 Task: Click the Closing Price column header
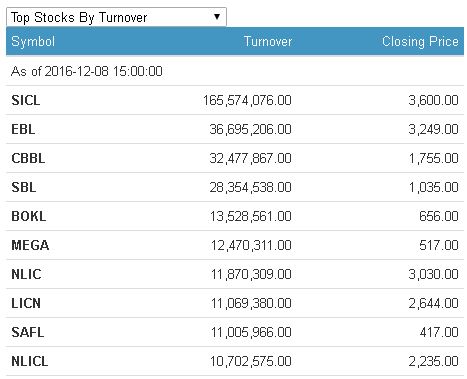[420, 42]
